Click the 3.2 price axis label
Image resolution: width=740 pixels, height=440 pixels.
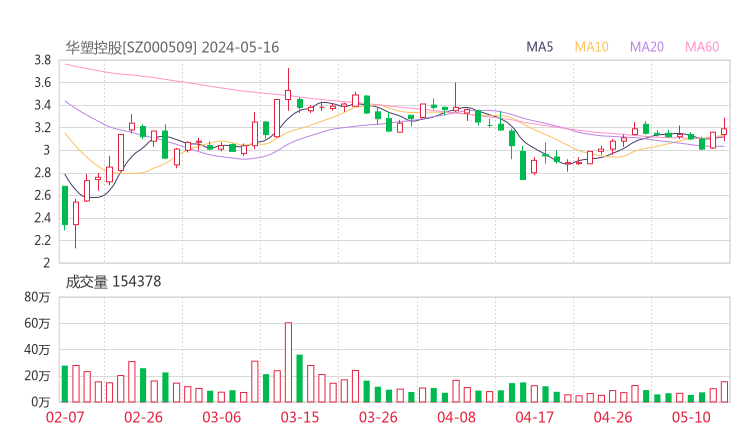pos(42,127)
